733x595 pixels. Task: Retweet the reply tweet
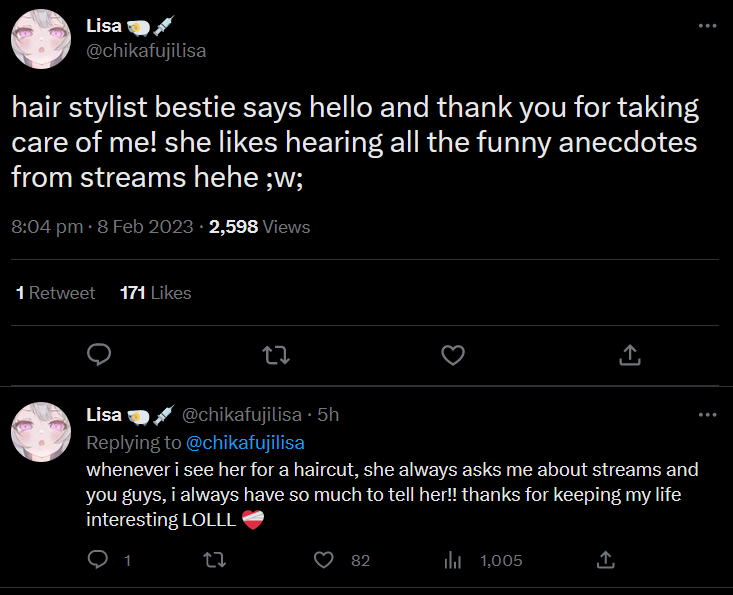(x=214, y=560)
